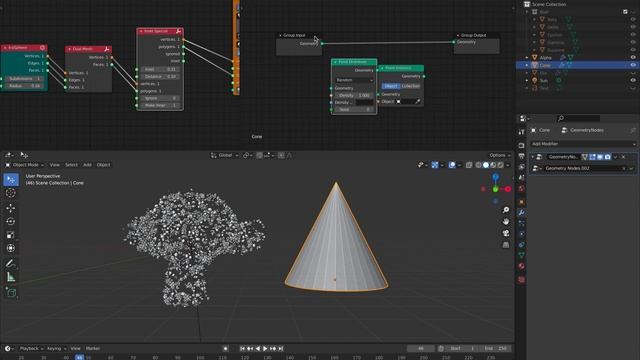
Task: Open the viewport Add menu
Action: (x=87, y=165)
